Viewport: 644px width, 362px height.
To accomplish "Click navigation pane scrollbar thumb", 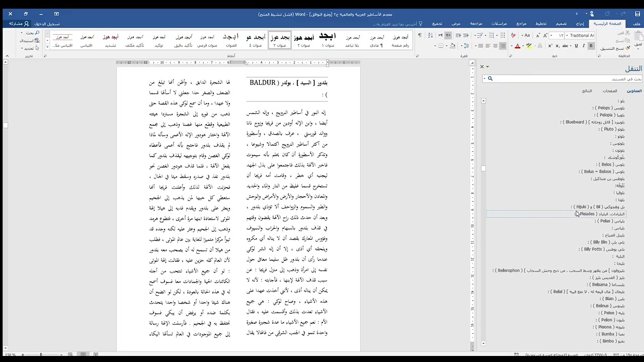I will click(x=484, y=169).
